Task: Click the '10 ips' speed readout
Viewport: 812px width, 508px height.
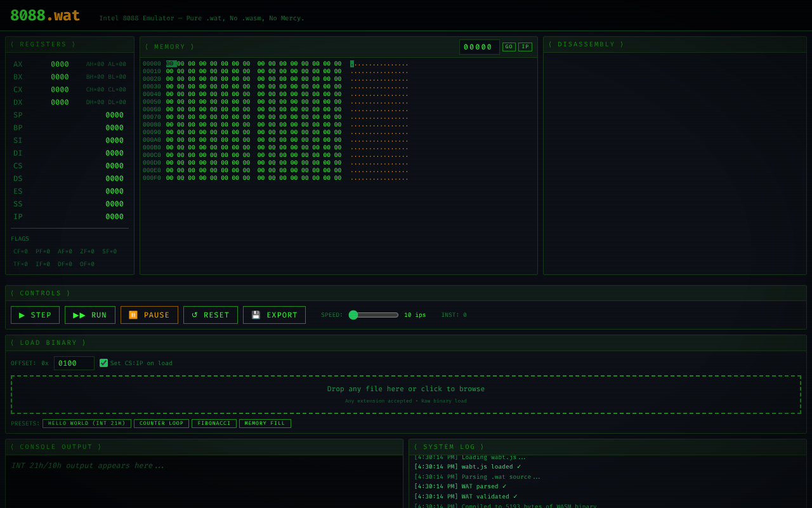Action: click(x=415, y=315)
